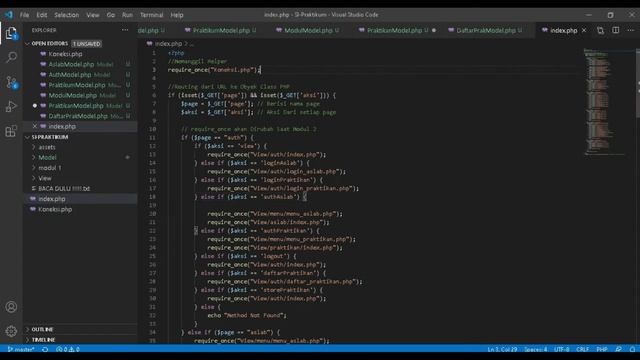Open the Extensions view
Image resolution: width=640 pixels, height=360 pixels.
click(11, 131)
